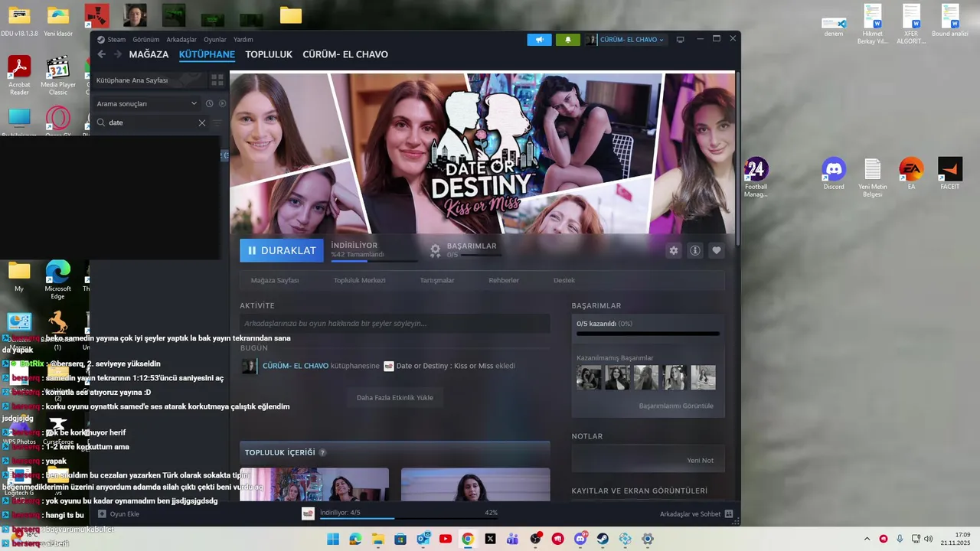Clear the 'date' library search text
The width and height of the screenshot is (980, 551).
pos(202,122)
